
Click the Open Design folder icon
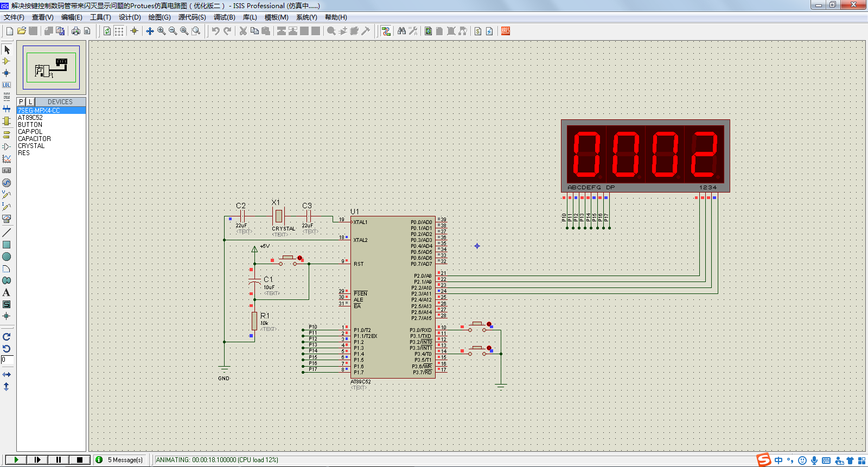22,31
